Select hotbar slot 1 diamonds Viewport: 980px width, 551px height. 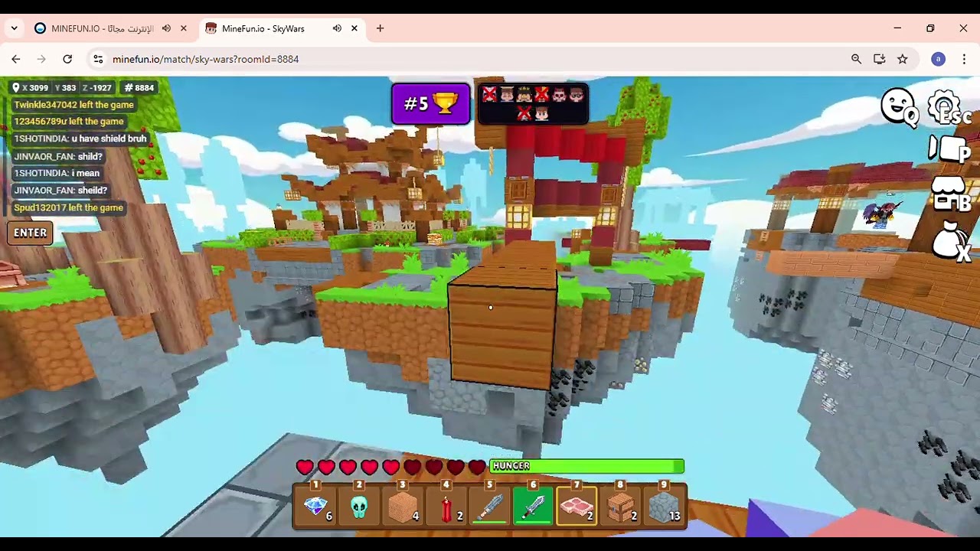tap(316, 506)
